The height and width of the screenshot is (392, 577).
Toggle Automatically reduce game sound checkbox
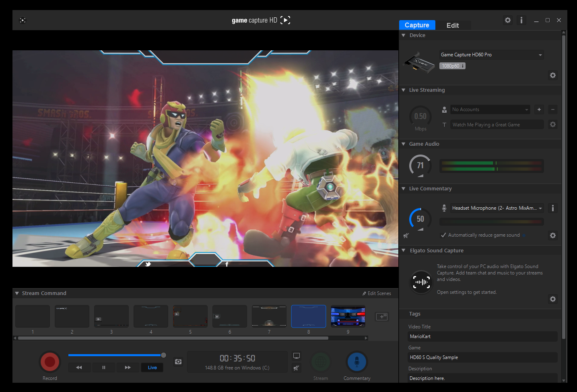443,235
